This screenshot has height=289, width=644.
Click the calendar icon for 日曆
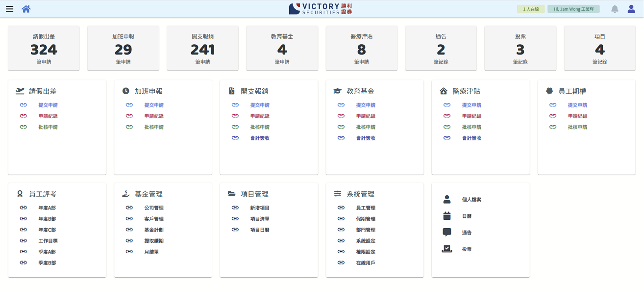446,216
